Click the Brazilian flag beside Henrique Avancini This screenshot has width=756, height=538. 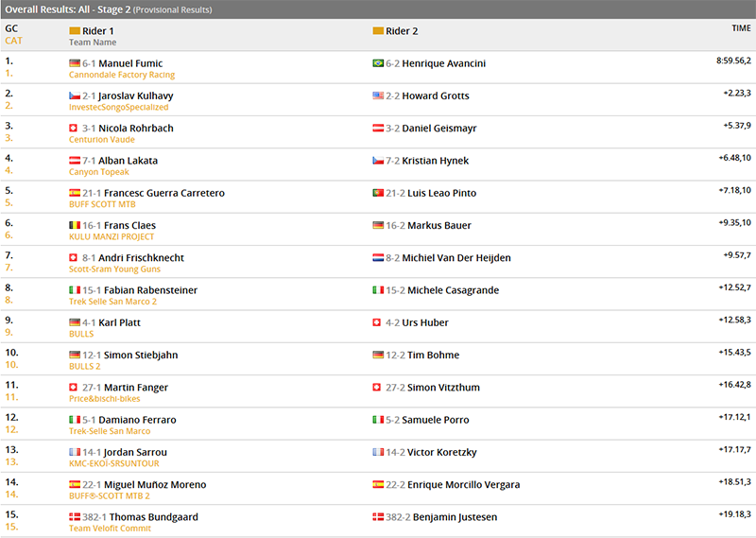pos(378,63)
